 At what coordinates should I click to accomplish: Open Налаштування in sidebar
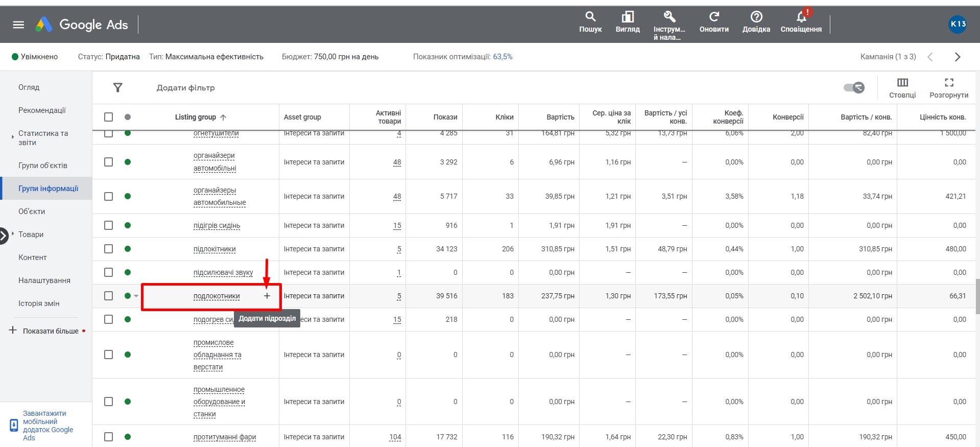[44, 280]
